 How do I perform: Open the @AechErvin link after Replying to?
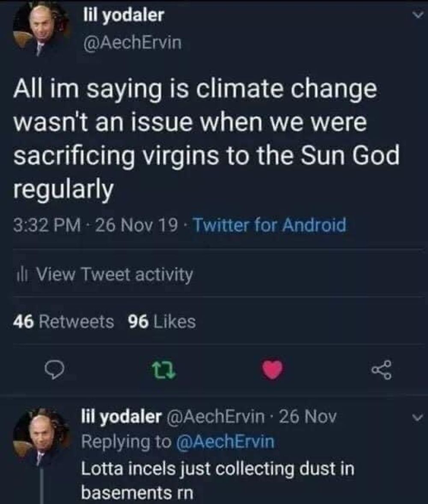pos(225,442)
